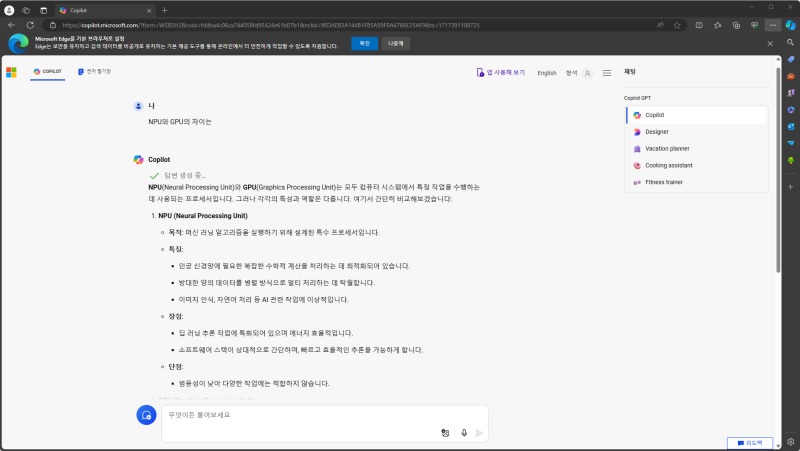Open the Copilot sidebar icon at top right
Image resolution: width=800 pixels, height=451 pixels.
(790, 25)
